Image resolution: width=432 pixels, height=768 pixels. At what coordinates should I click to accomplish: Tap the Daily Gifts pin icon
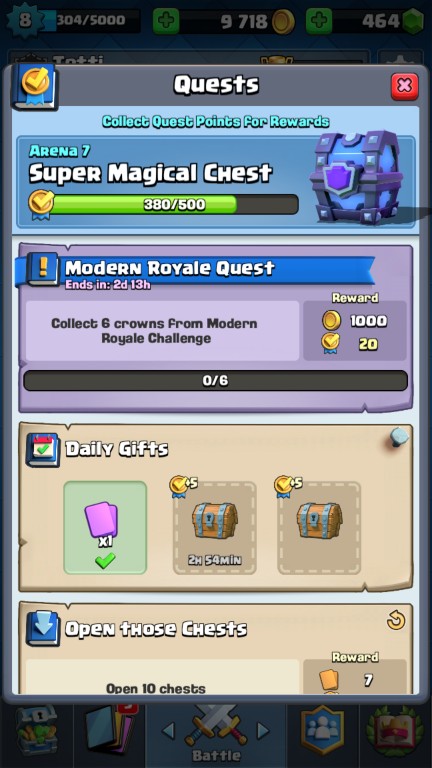coord(399,436)
